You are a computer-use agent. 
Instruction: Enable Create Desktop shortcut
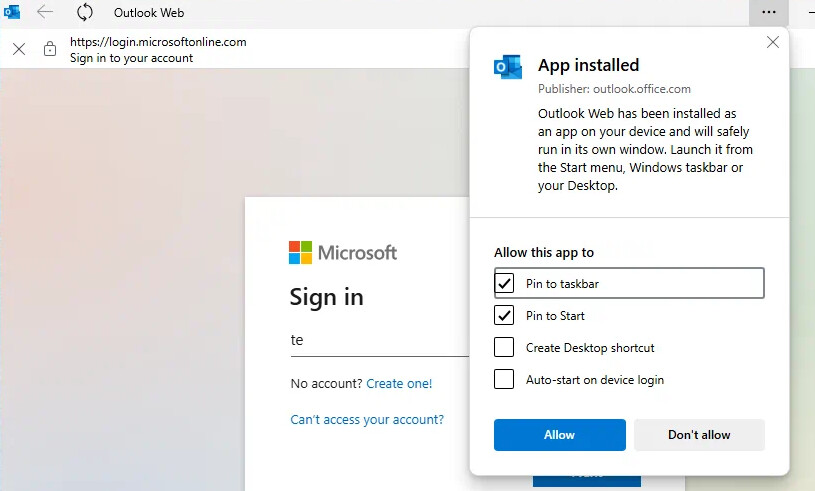[x=504, y=347]
